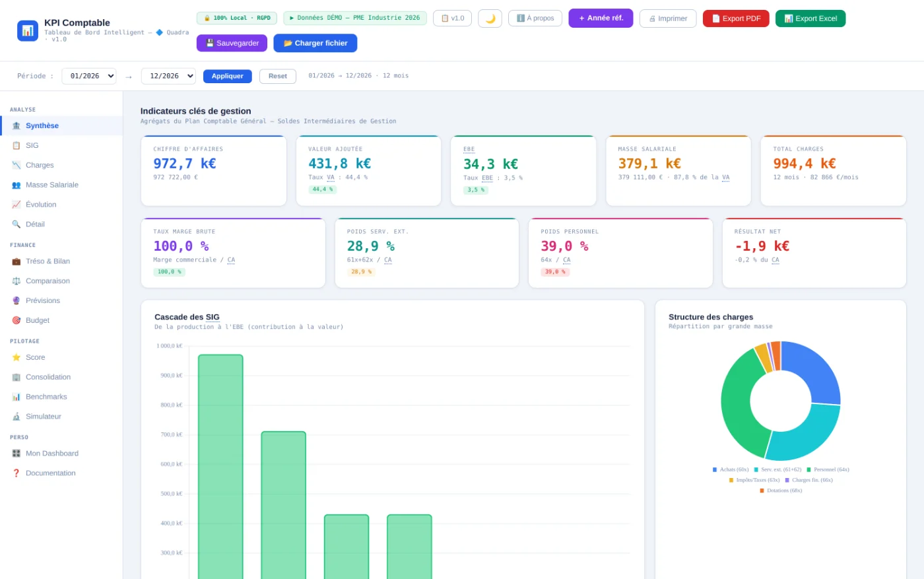Click the Sauvegarder button
This screenshot has width=924, height=579.
coord(232,43)
